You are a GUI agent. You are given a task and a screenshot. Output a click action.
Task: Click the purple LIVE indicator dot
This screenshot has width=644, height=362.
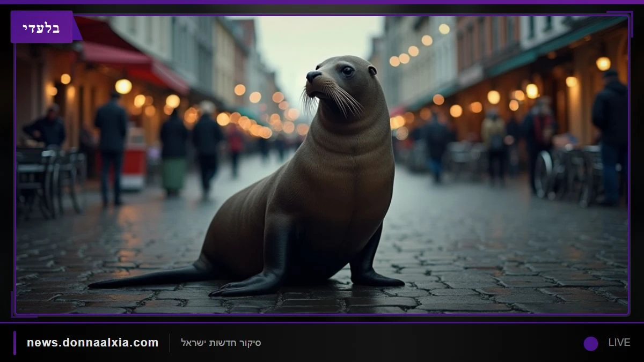click(591, 343)
